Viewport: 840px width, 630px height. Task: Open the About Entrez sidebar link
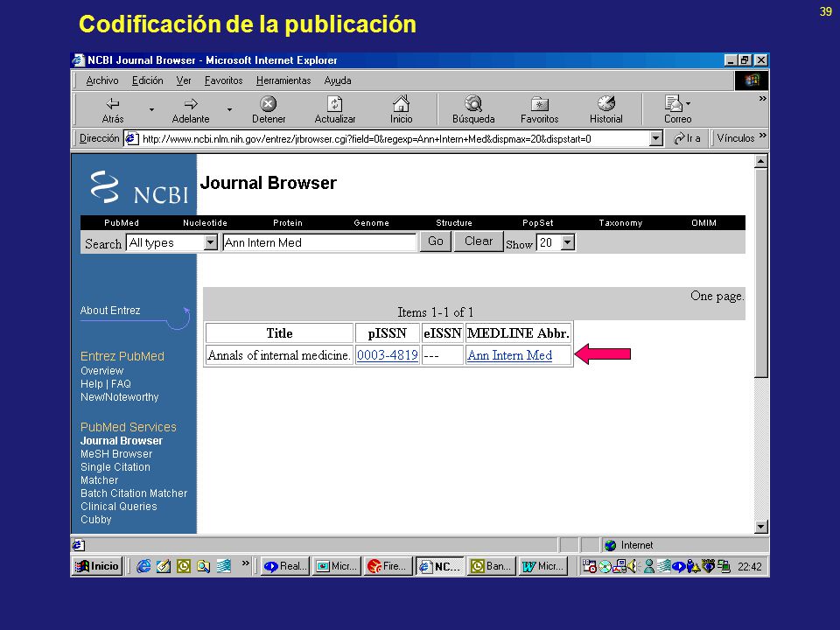(110, 311)
